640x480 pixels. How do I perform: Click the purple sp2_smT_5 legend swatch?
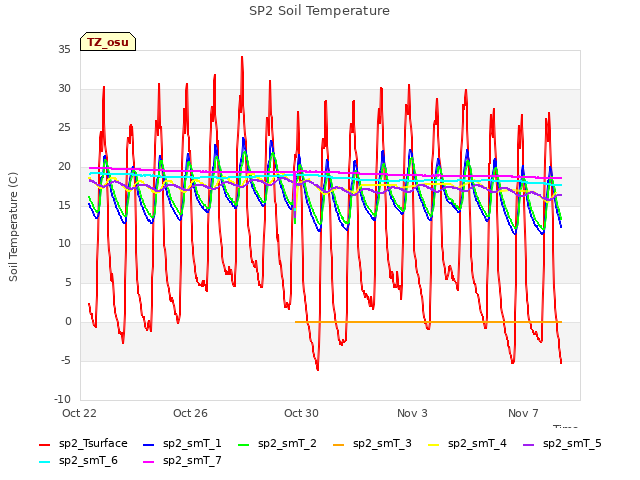tap(529, 444)
